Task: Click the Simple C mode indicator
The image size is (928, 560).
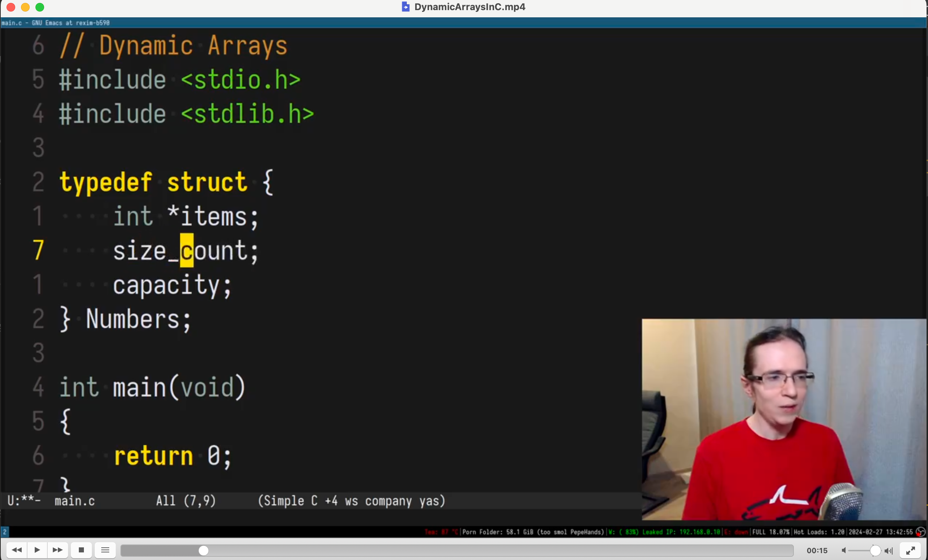Action: [289, 501]
